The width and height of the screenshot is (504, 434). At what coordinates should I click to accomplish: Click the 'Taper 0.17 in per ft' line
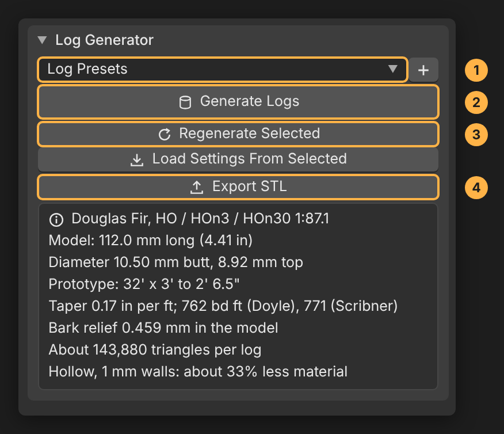(223, 306)
